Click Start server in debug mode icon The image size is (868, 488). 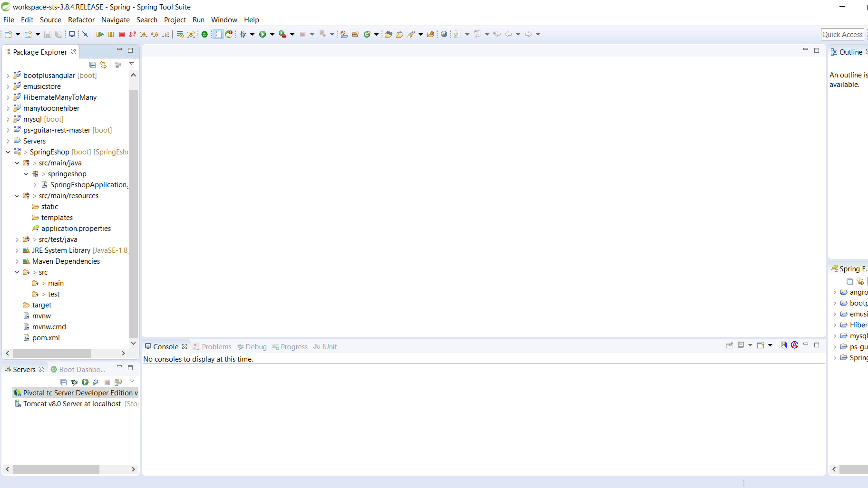click(x=74, y=382)
